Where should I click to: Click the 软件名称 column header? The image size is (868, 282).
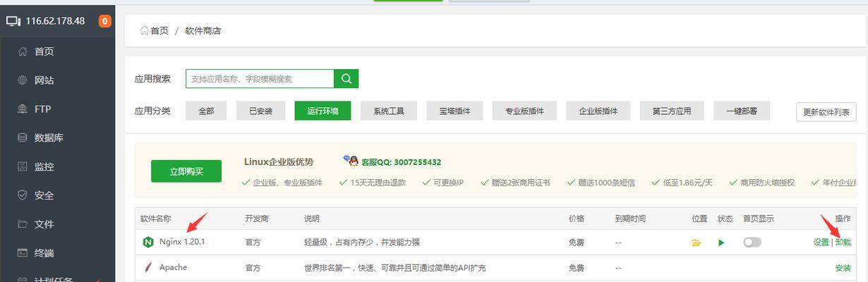pyautogui.click(x=156, y=219)
